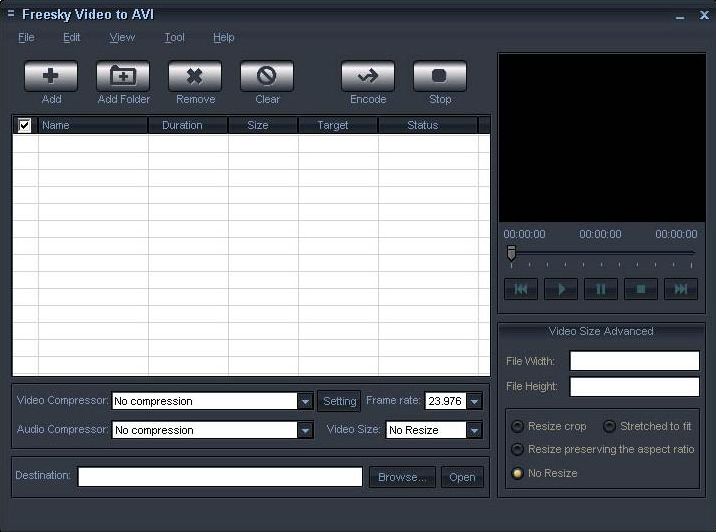
Task: Click the Remove toolbar button
Action: (195, 76)
